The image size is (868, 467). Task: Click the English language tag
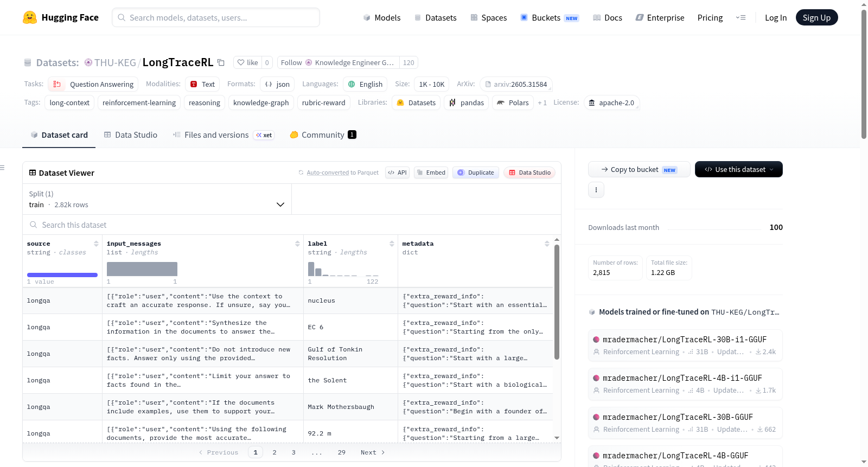click(x=365, y=84)
